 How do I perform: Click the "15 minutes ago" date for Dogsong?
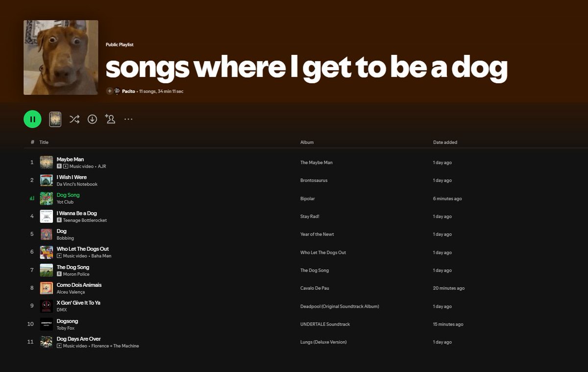(448, 324)
